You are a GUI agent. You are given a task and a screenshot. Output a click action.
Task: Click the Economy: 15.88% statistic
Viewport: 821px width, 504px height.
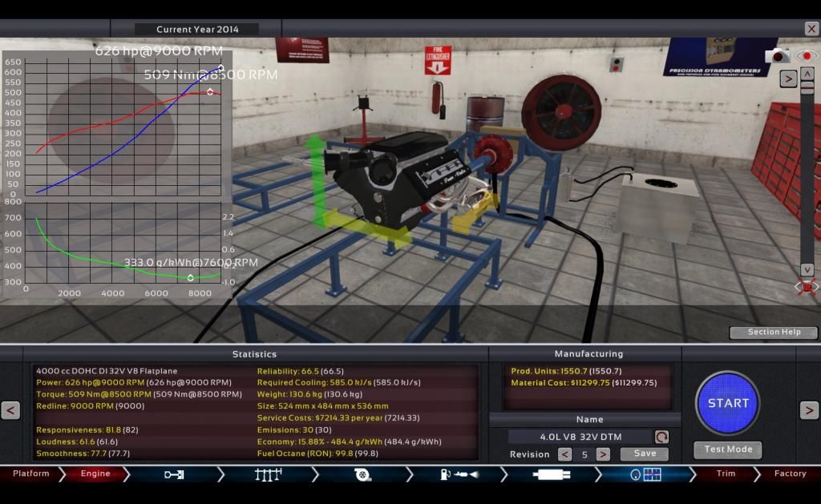349,442
